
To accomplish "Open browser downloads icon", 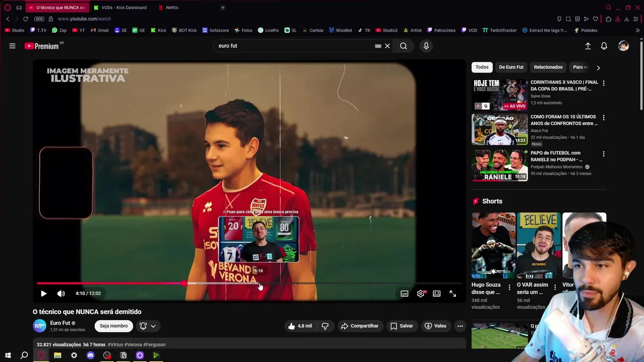I will point(627,19).
